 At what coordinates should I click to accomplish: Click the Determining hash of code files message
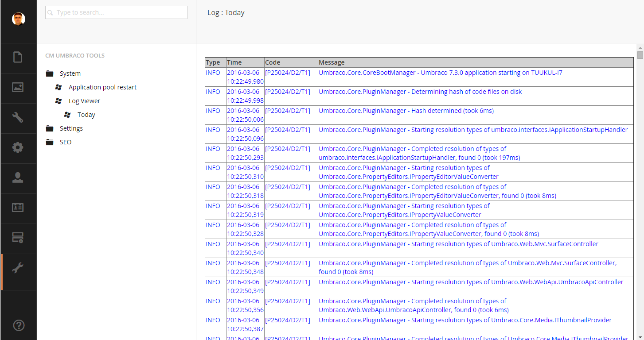pyautogui.click(x=420, y=92)
